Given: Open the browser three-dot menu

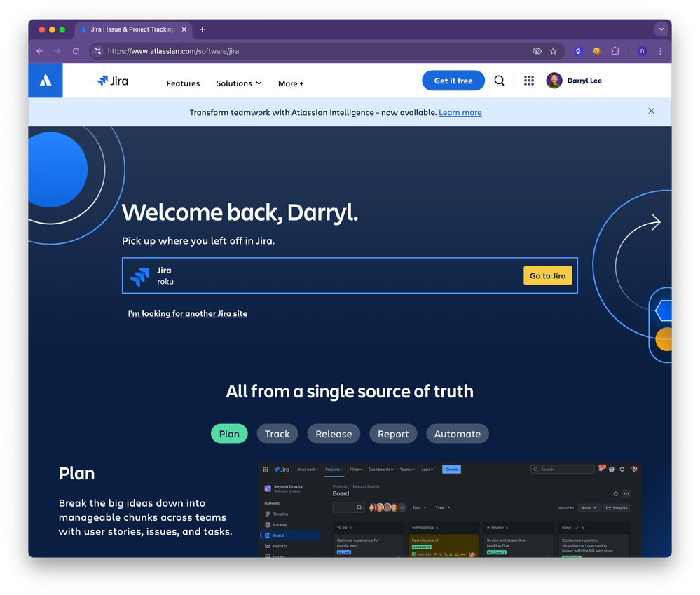Looking at the screenshot, I should [661, 51].
